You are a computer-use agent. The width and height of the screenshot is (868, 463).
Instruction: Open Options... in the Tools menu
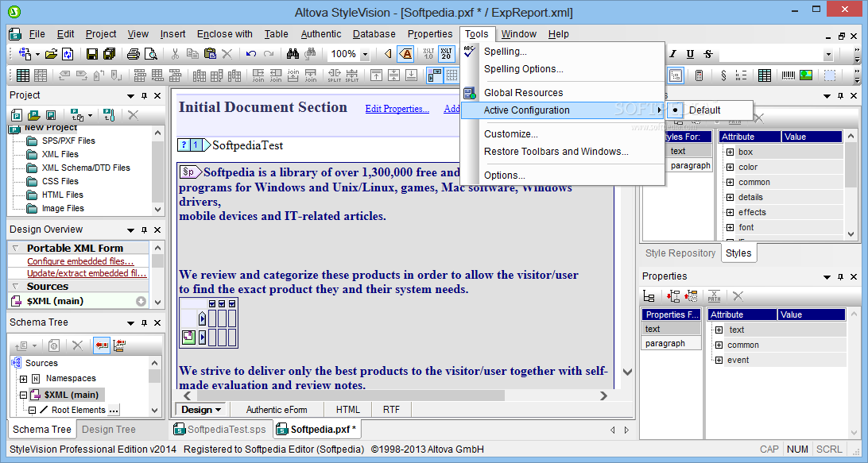click(504, 176)
